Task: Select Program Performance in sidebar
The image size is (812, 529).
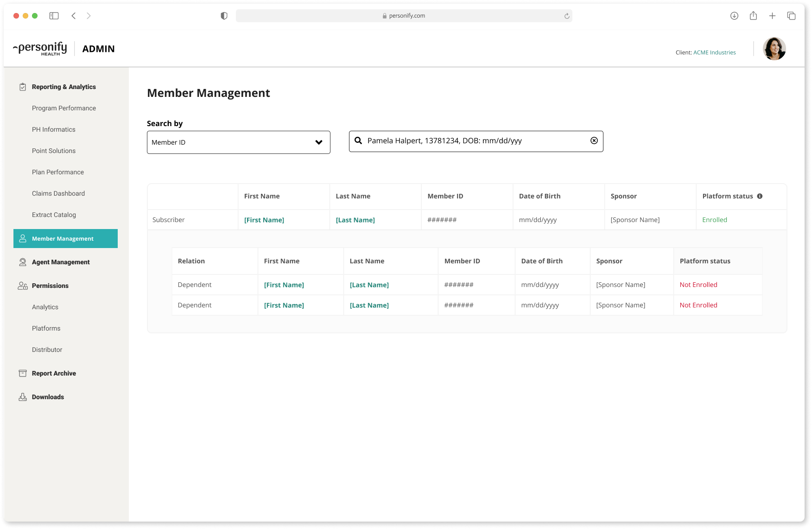Action: (x=64, y=108)
